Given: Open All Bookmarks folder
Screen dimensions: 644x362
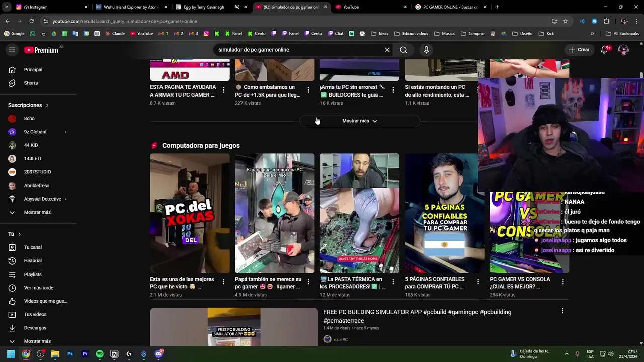Looking at the screenshot, I should (x=622, y=34).
